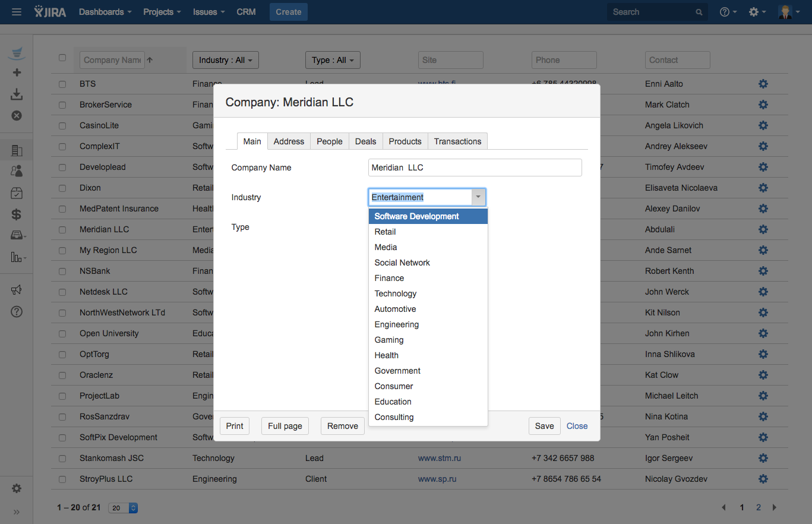
Task: Click the Full page button
Action: click(285, 426)
